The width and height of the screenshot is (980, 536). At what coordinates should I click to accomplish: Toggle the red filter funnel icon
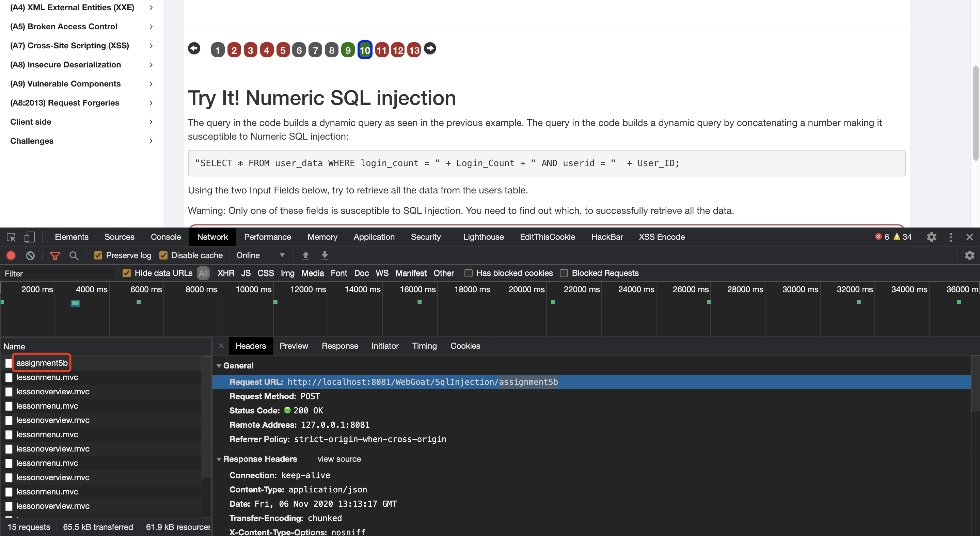pos(55,256)
